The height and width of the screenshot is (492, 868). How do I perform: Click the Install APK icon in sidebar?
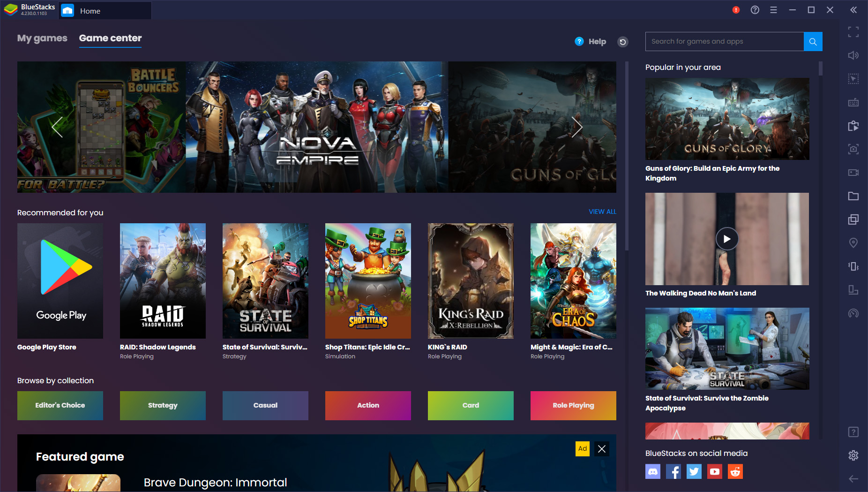coord(853,126)
